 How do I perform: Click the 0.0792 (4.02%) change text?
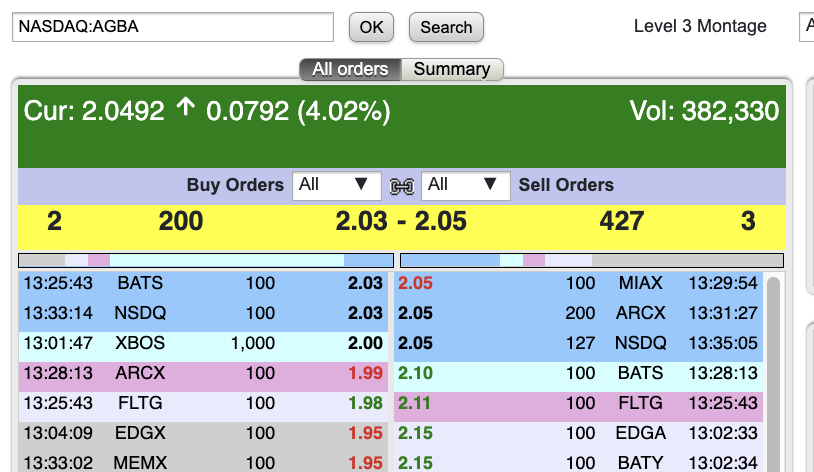(x=298, y=111)
